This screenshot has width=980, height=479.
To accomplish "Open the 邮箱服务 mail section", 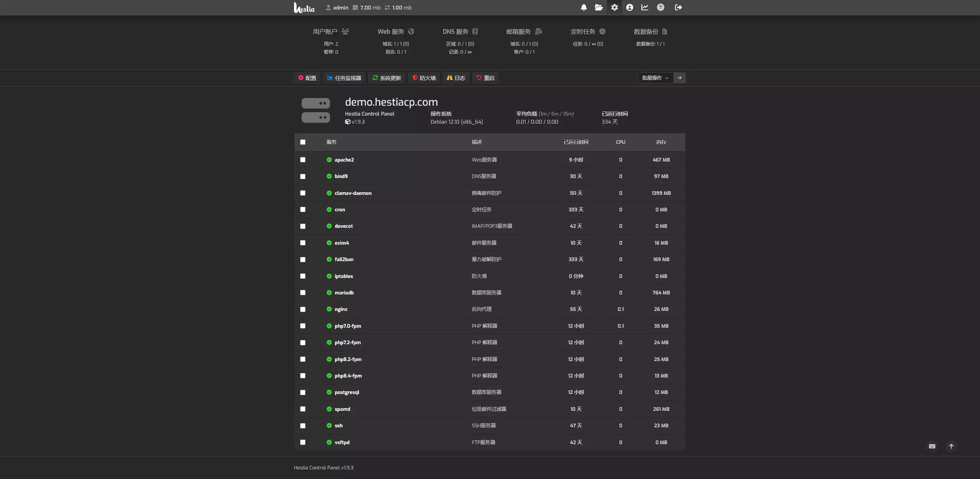I will pyautogui.click(x=524, y=31).
